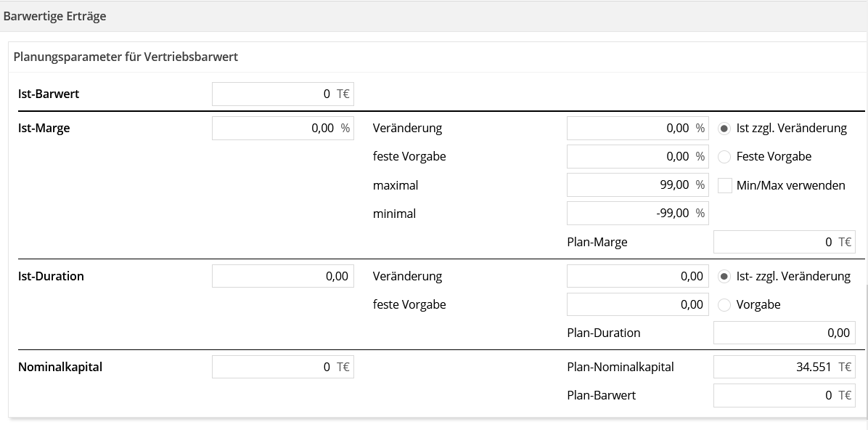Image resolution: width=868 pixels, height=430 pixels.
Task: Focus the duration Veränderung field
Action: pos(638,276)
